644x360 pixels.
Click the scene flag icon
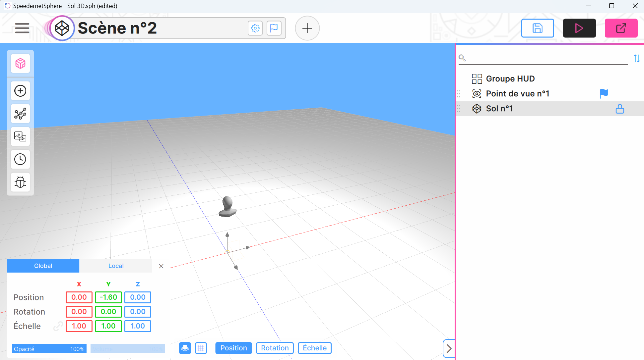coord(274,28)
